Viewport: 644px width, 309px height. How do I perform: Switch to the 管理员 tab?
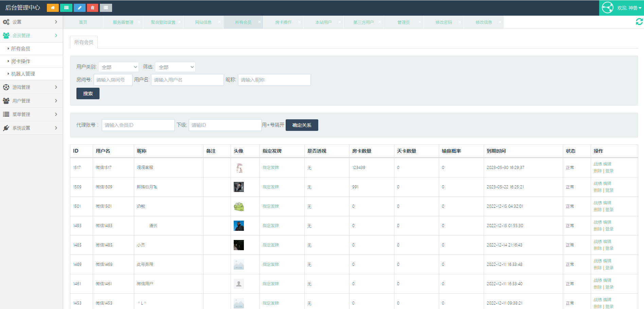coord(404,22)
